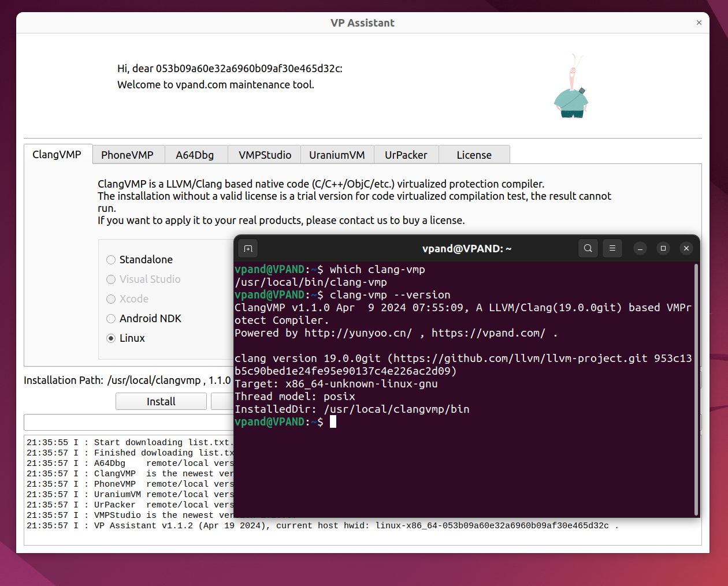Click 'clang-vmp --version' terminal command
Screen dimensions: 728x586
pos(390,295)
